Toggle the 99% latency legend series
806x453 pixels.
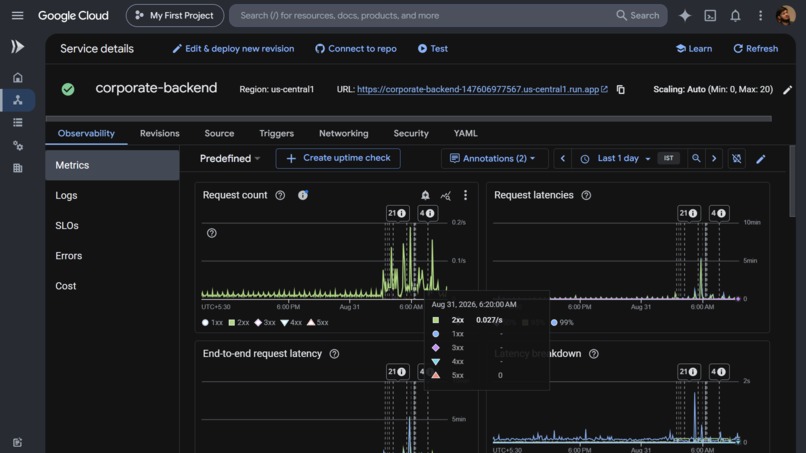pos(562,322)
